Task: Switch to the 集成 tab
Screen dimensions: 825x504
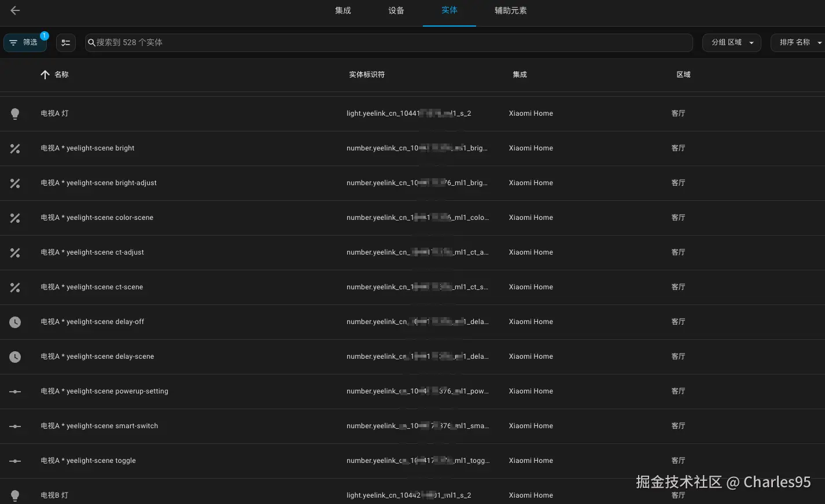Action: coord(342,10)
